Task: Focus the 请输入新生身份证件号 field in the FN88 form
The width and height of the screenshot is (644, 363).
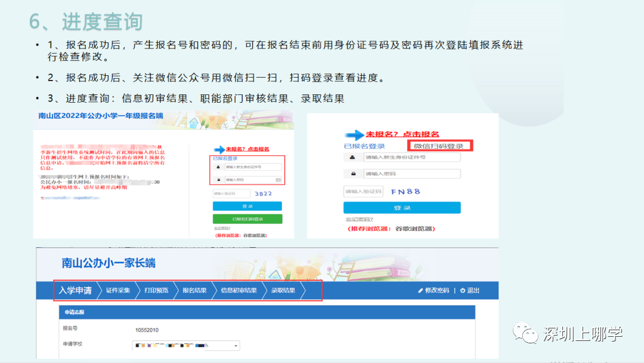Action: (412, 157)
